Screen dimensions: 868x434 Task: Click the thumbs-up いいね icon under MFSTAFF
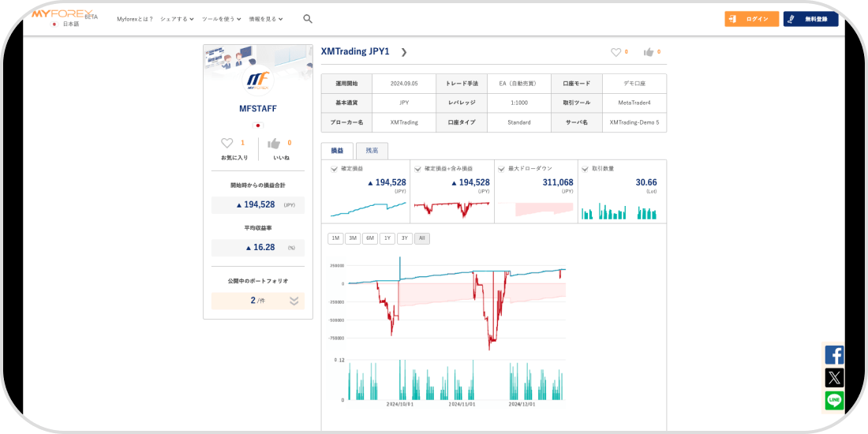pos(274,144)
